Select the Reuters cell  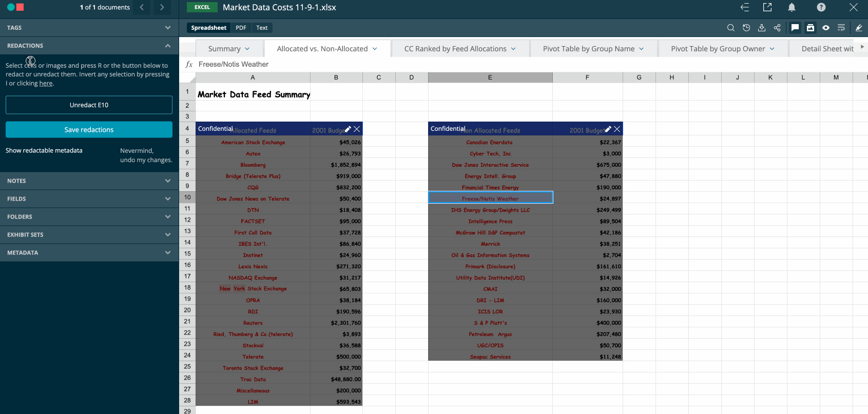(x=253, y=323)
